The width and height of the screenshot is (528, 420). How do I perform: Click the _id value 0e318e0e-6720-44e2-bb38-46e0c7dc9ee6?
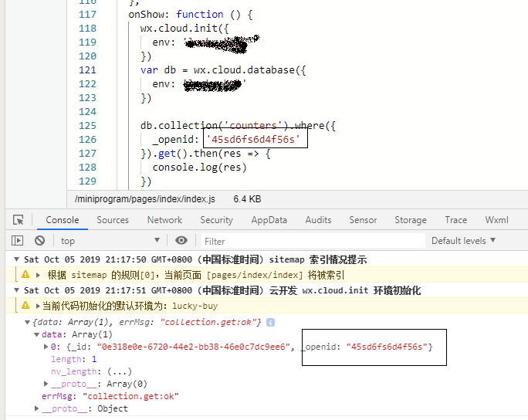(194, 347)
